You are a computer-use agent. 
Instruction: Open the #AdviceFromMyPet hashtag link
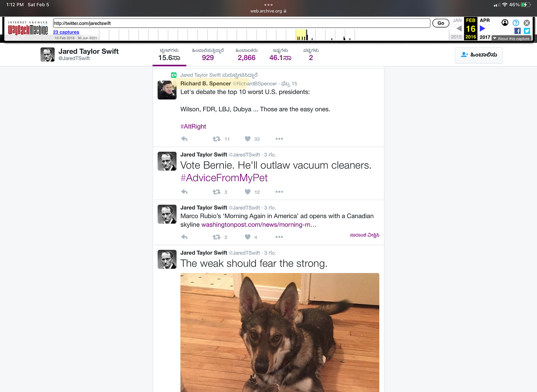(x=224, y=178)
